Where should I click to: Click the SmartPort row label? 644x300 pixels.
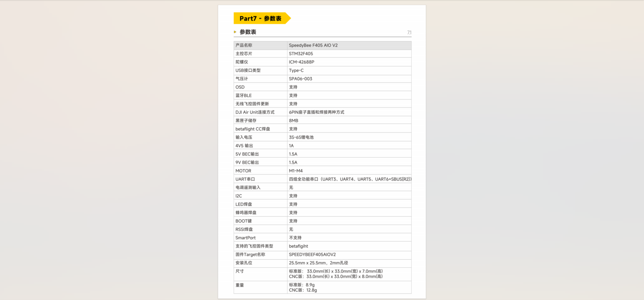pos(245,238)
